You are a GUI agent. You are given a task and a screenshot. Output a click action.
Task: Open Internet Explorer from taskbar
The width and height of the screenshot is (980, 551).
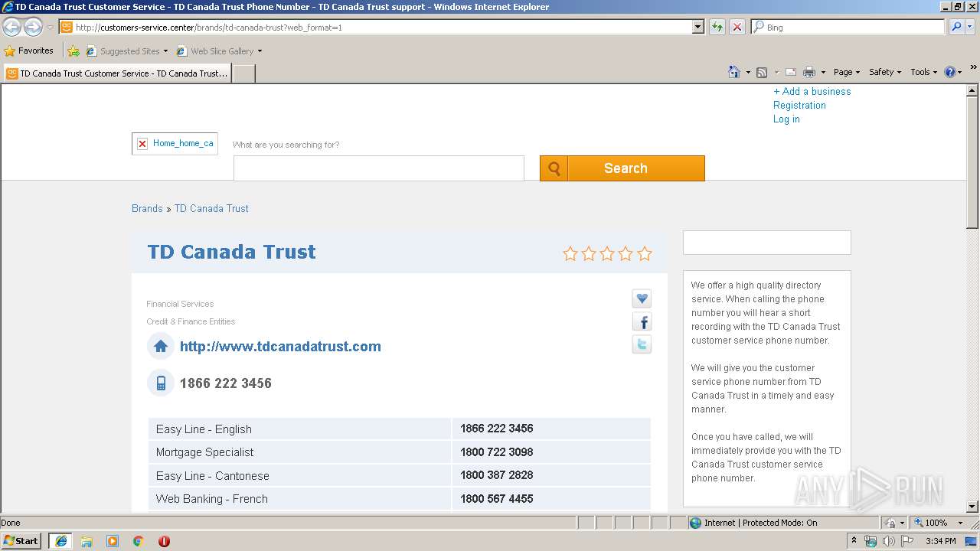click(60, 541)
